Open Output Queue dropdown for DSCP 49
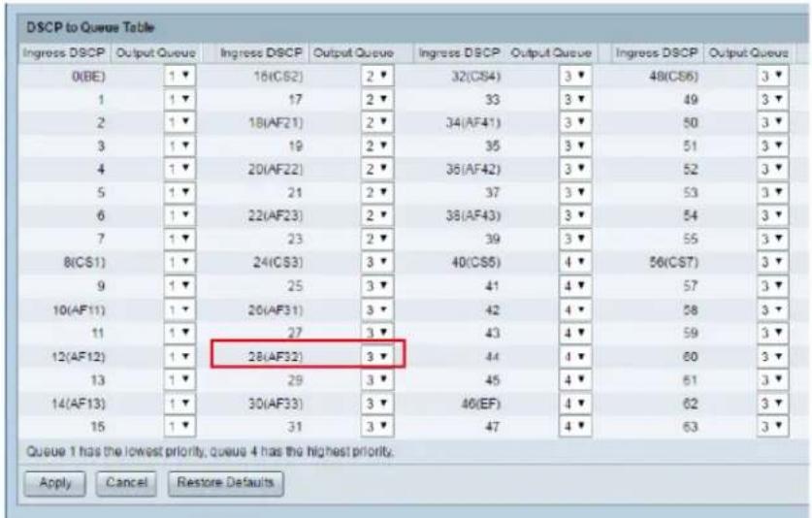Image resolution: width=812 pixels, height=518 pixels. click(772, 100)
